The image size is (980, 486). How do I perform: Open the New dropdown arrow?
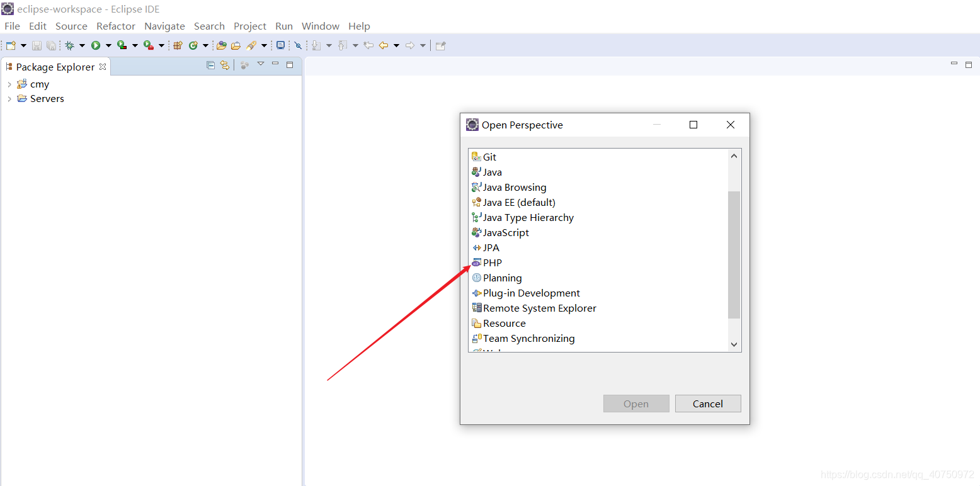(x=23, y=45)
